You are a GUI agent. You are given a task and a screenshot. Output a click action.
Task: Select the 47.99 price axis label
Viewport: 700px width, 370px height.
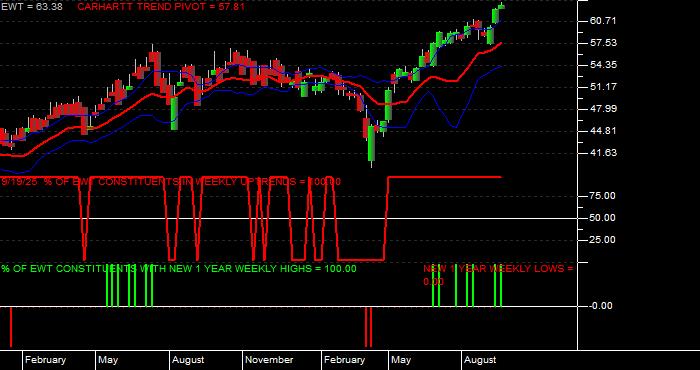point(603,109)
